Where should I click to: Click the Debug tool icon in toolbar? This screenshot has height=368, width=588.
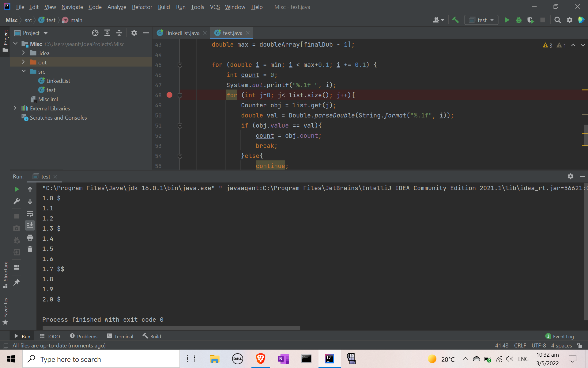pos(518,20)
